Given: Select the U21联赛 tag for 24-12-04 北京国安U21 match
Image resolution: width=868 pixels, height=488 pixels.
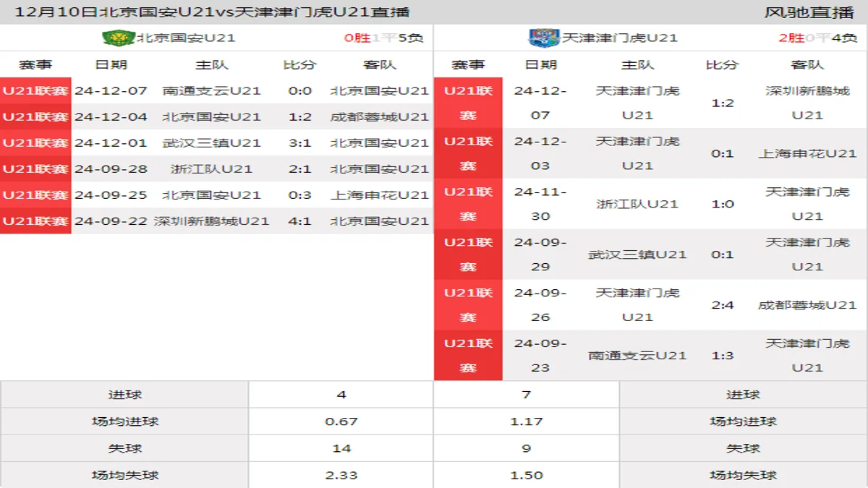Looking at the screenshot, I should [35, 116].
